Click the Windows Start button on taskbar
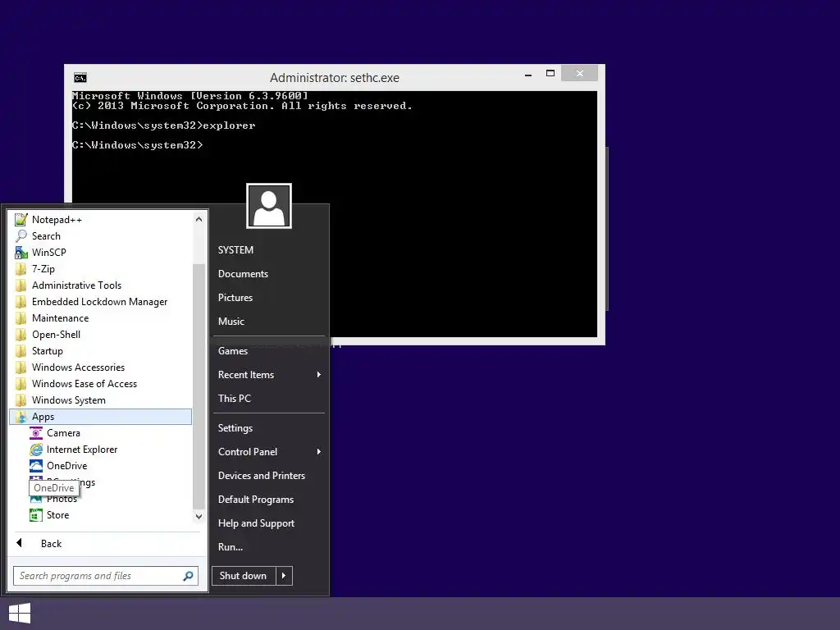The width and height of the screenshot is (840, 630). (x=20, y=614)
